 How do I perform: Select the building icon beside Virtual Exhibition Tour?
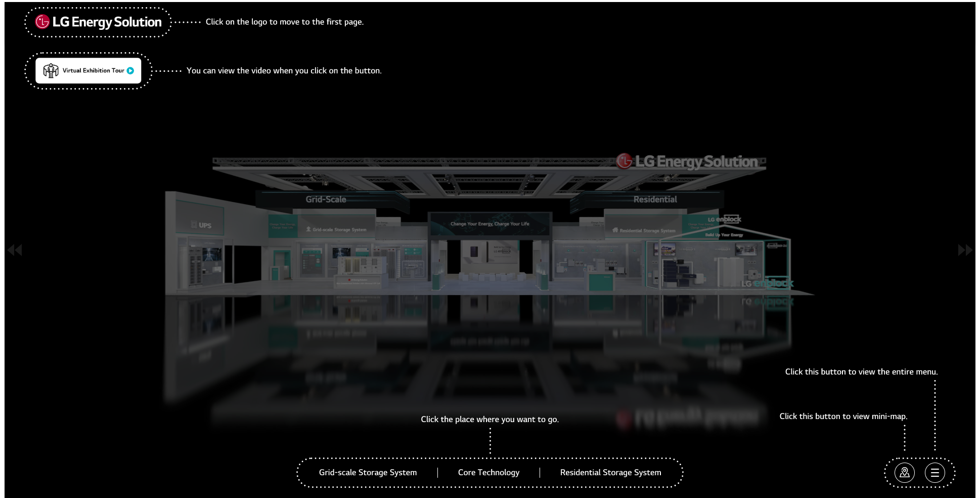point(51,70)
